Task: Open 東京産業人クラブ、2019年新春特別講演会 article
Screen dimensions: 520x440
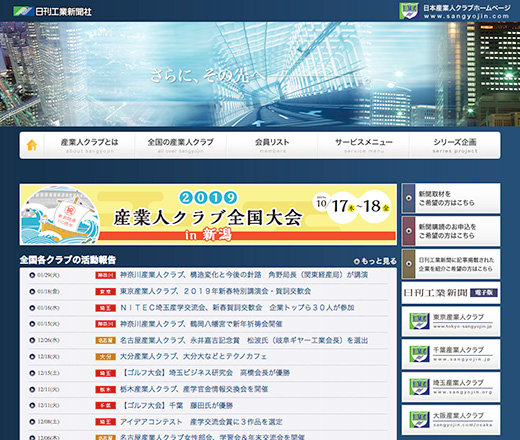Action: [x=215, y=291]
